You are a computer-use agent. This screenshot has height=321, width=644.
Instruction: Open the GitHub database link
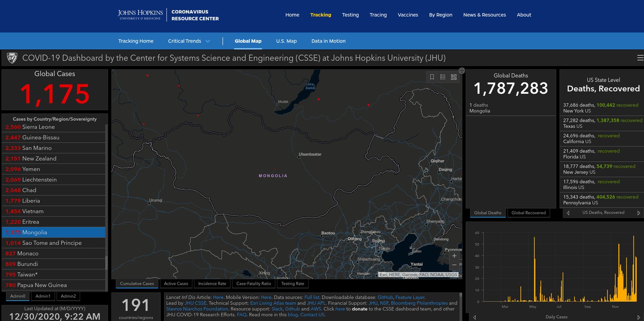pos(385,297)
